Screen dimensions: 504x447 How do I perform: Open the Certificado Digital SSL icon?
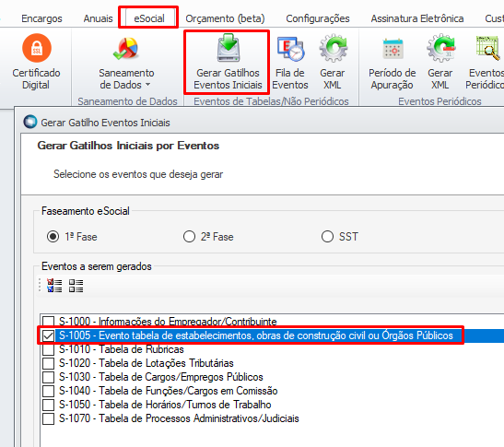[37, 48]
